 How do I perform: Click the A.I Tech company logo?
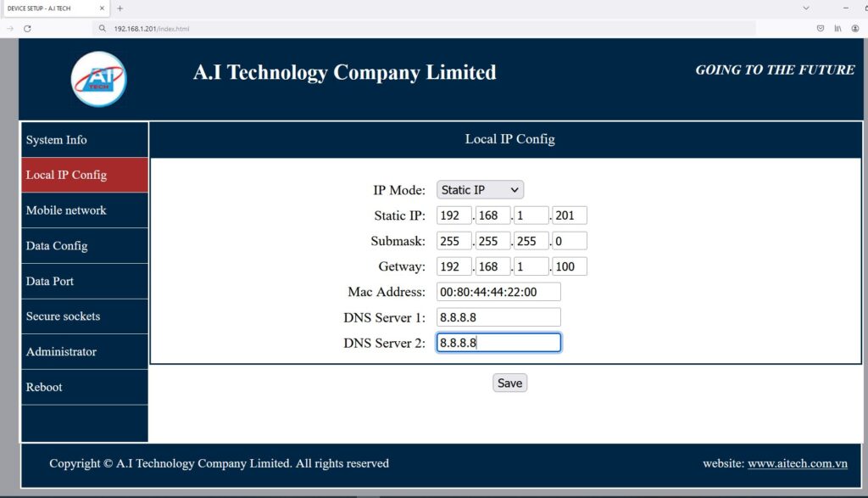coord(98,80)
